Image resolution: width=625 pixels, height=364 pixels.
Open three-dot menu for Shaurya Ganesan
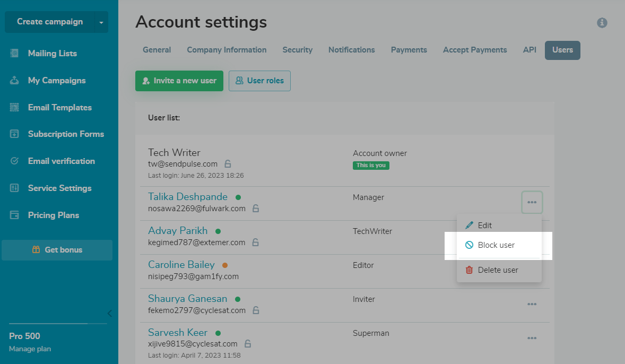click(532, 304)
